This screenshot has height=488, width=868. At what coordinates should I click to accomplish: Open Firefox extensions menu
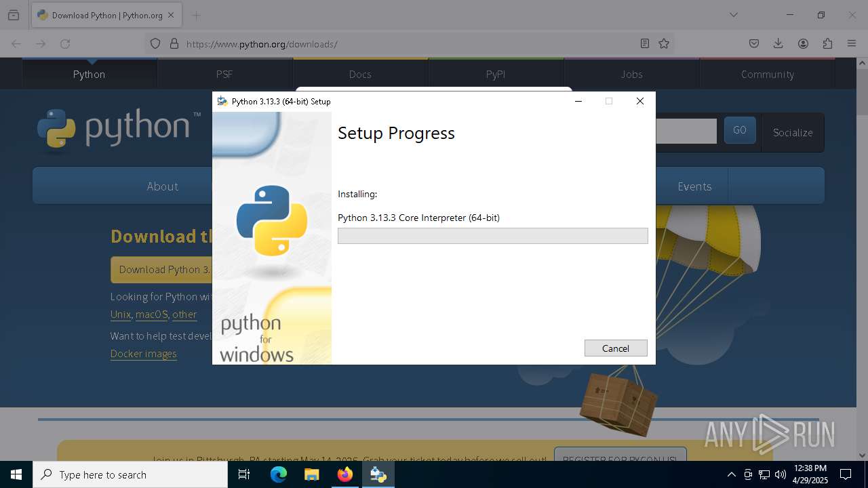pyautogui.click(x=827, y=43)
